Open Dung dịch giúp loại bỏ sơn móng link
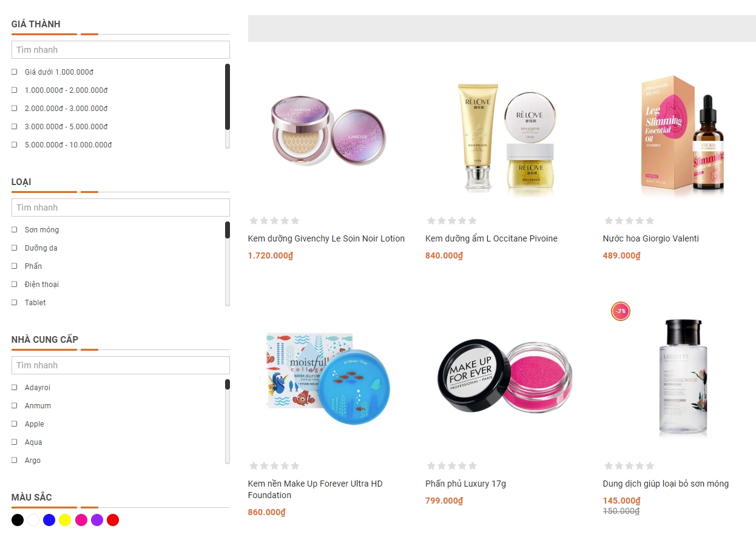 click(x=666, y=484)
